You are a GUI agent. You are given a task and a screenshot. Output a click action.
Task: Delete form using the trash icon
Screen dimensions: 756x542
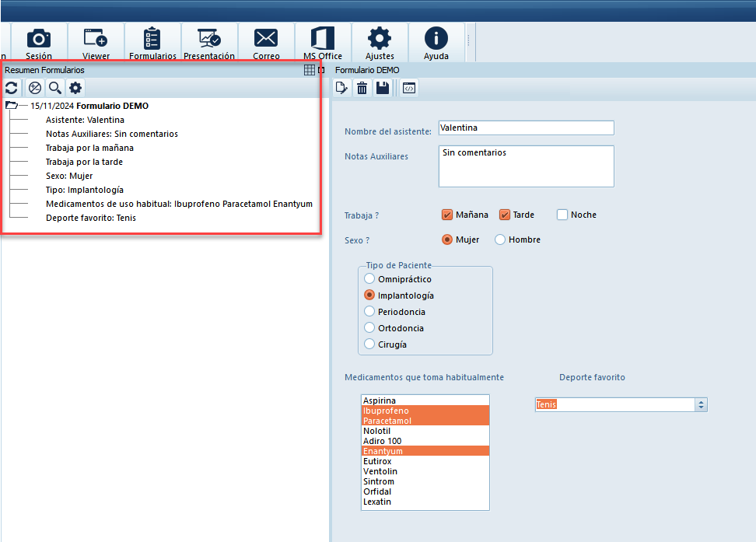point(362,89)
